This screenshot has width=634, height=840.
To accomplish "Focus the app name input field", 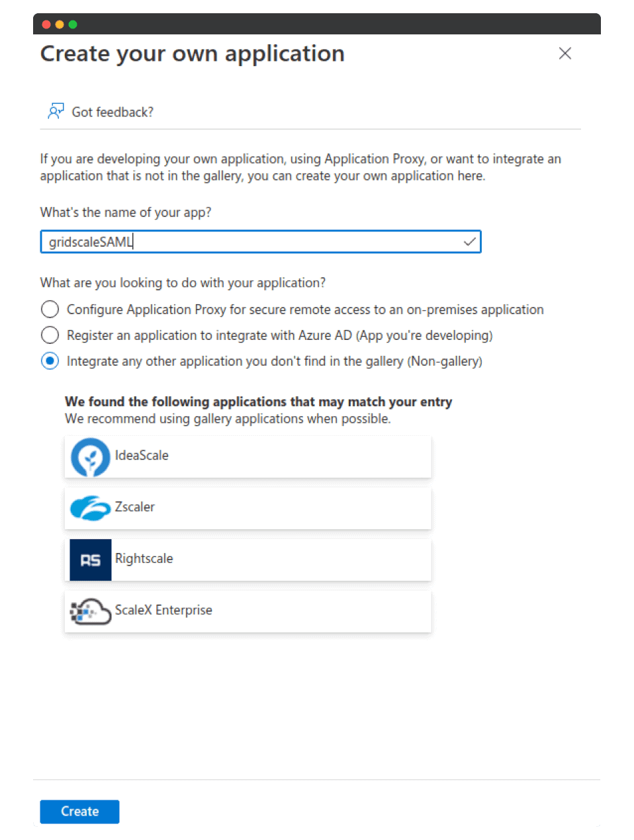I will (x=260, y=241).
